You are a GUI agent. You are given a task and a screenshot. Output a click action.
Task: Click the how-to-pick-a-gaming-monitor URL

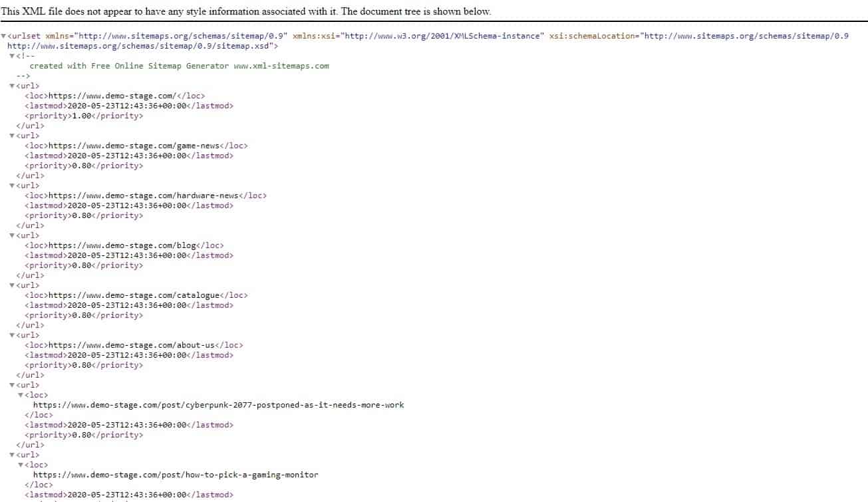[176, 475]
